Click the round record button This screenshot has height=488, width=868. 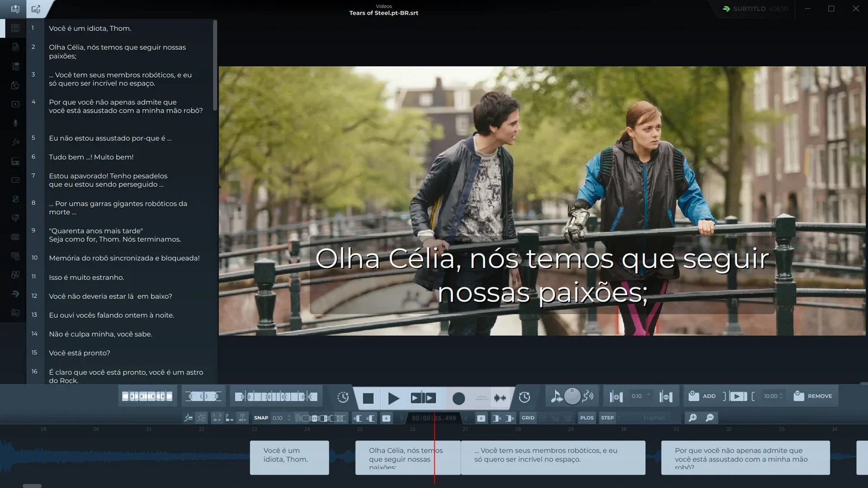(x=458, y=399)
